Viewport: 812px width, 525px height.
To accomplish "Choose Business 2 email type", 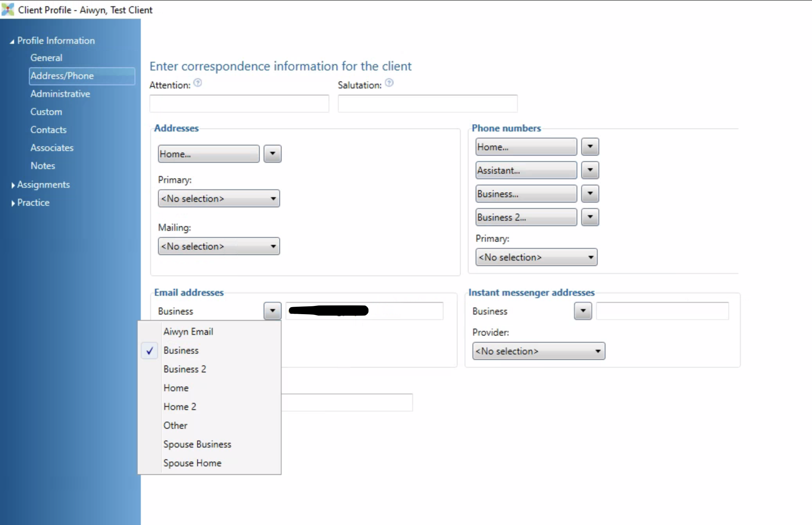I will click(x=210, y=369).
